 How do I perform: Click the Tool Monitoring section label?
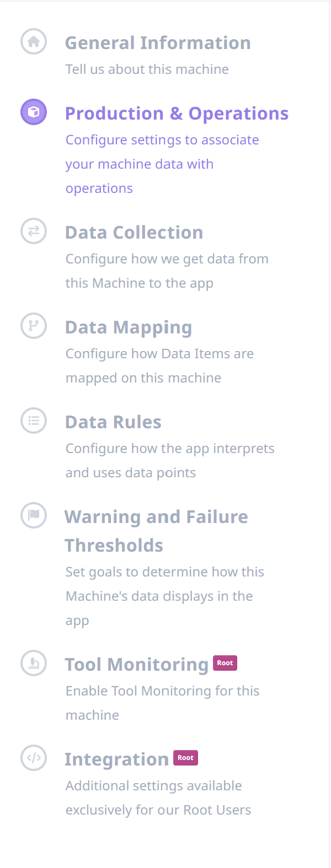coord(137,664)
